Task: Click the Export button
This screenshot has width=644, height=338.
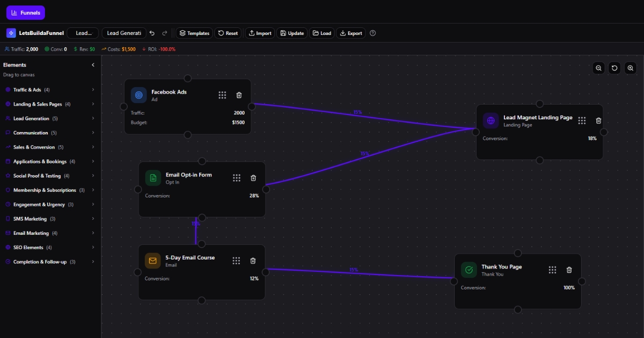Action: point(350,33)
